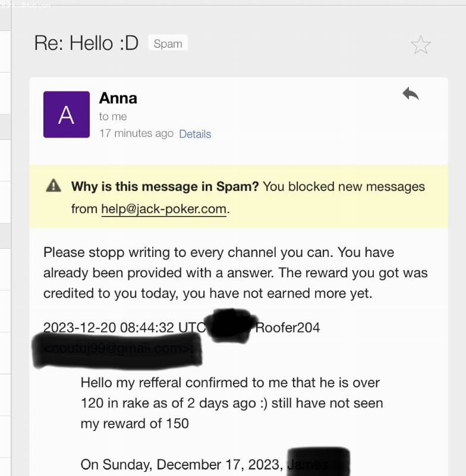The height and width of the screenshot is (476, 466).
Task: Star this email with the star icon
Action: pyautogui.click(x=421, y=45)
